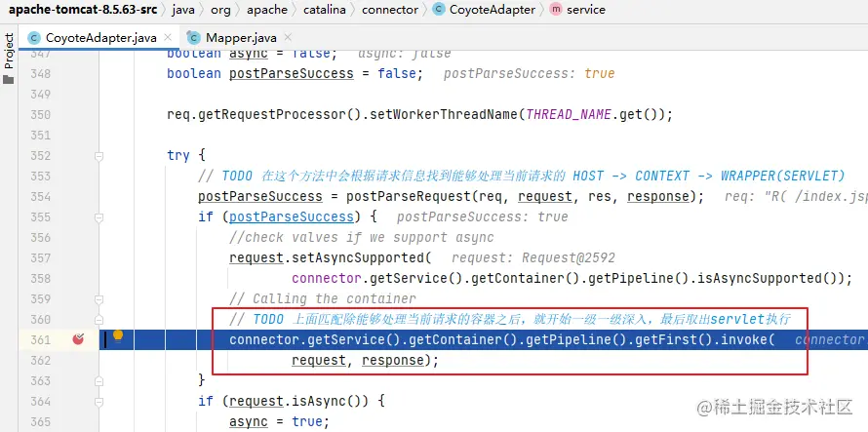Click postParseRequest method call on line 354
868x432 pixels.
pyautogui.click(x=409, y=196)
